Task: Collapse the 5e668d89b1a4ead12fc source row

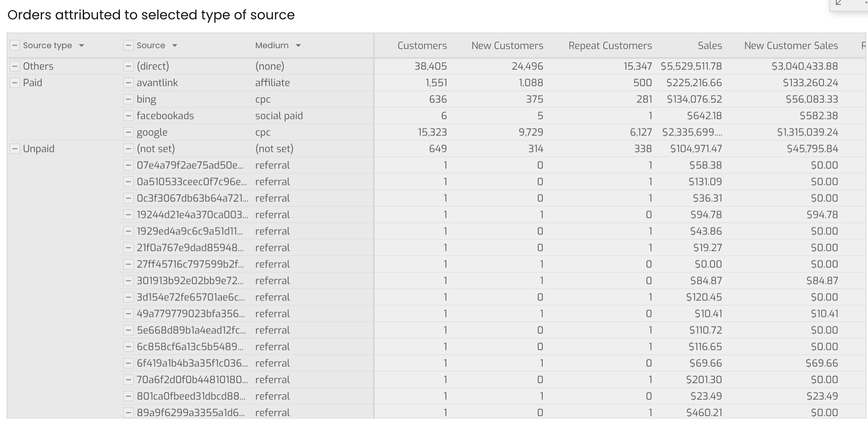Action: 128,330
